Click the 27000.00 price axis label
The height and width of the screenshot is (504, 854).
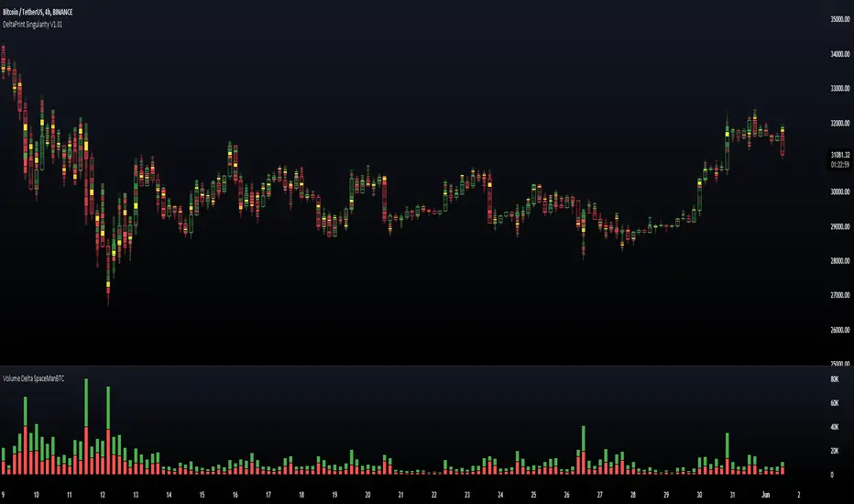click(840, 295)
